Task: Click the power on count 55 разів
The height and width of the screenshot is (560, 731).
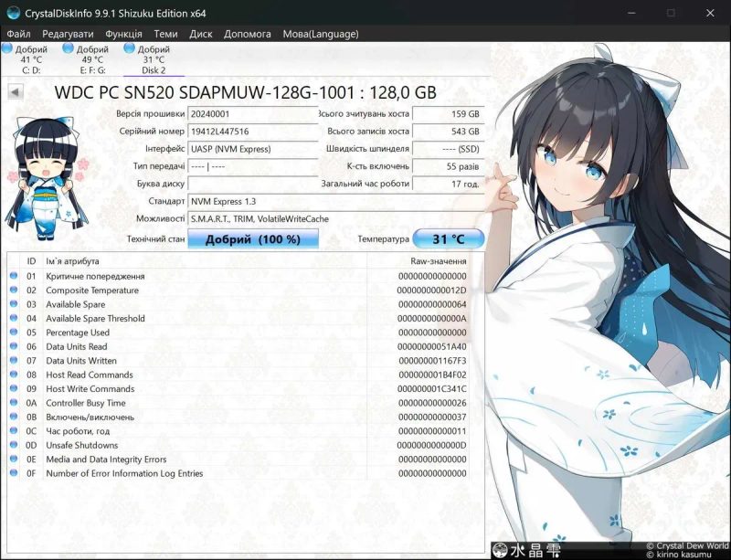Action: [449, 166]
